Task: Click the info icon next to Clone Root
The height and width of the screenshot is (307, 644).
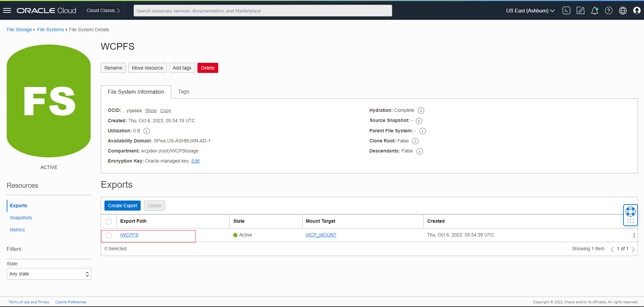Action: (415, 141)
